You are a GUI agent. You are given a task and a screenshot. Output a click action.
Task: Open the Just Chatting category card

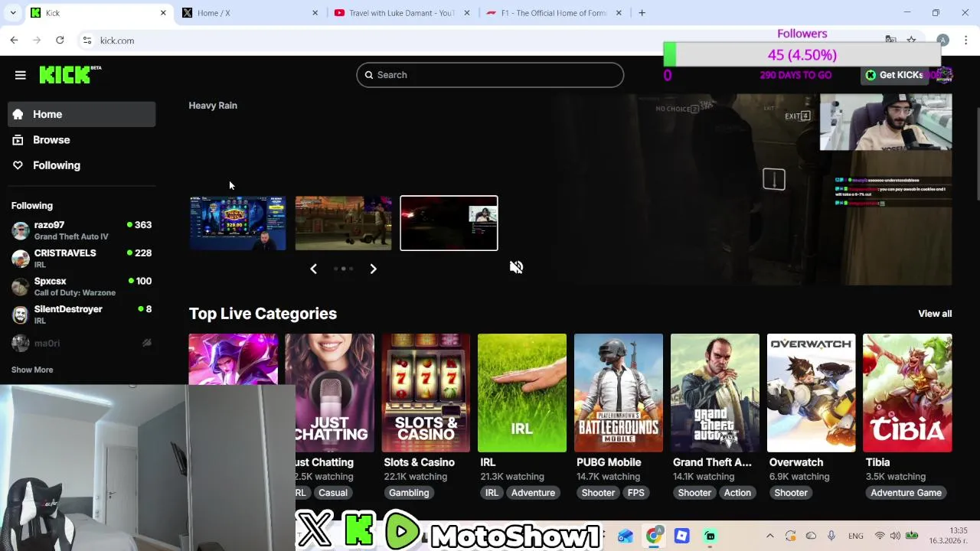pyautogui.click(x=329, y=393)
